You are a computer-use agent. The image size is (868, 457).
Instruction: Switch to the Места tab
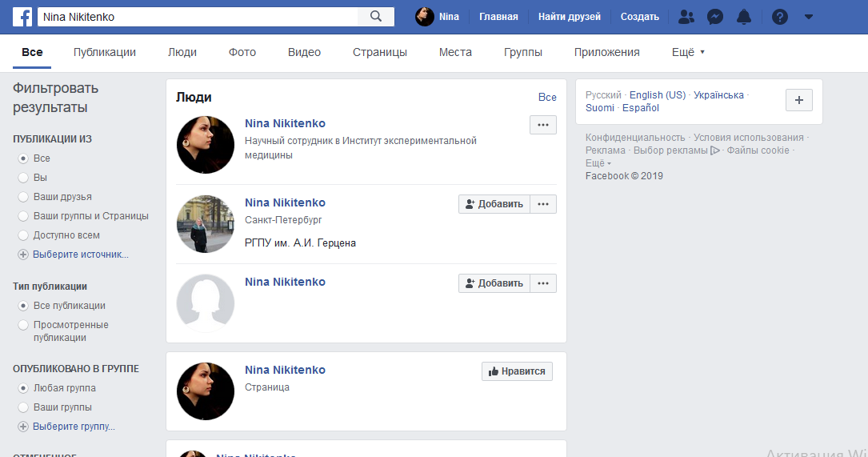pyautogui.click(x=455, y=52)
